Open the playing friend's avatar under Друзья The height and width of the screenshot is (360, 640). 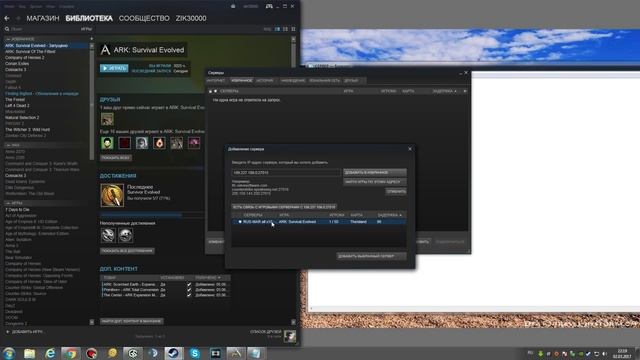click(x=107, y=119)
